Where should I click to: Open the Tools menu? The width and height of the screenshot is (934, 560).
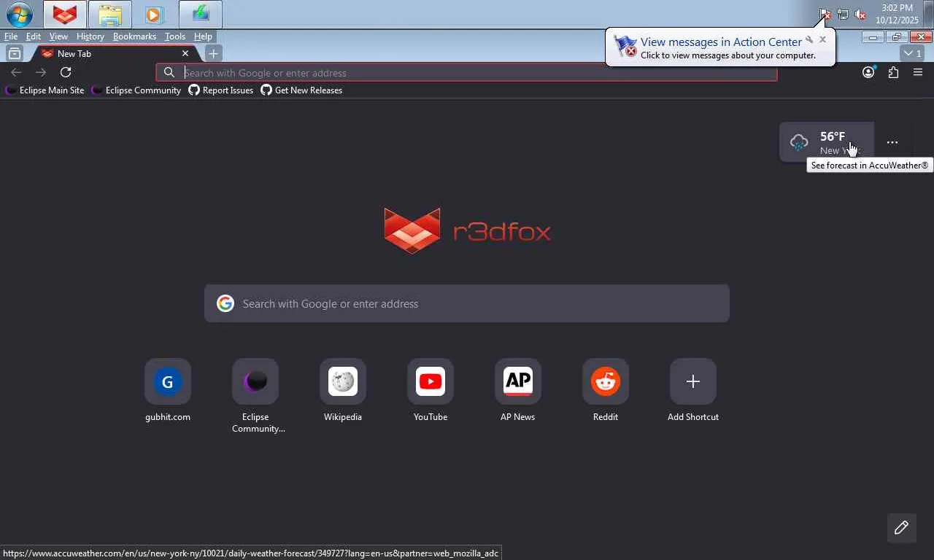pyautogui.click(x=175, y=36)
